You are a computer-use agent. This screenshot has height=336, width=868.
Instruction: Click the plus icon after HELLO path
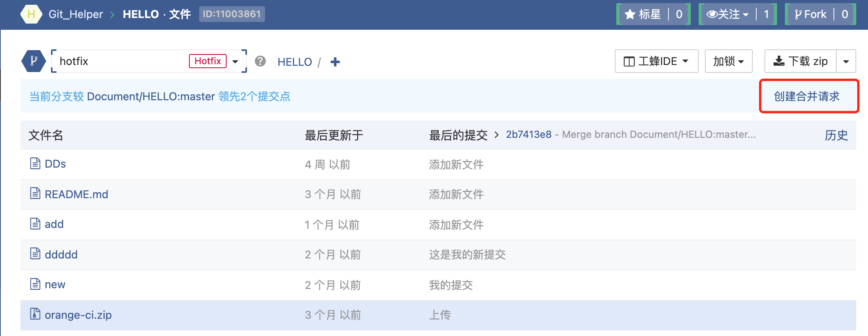tap(335, 62)
